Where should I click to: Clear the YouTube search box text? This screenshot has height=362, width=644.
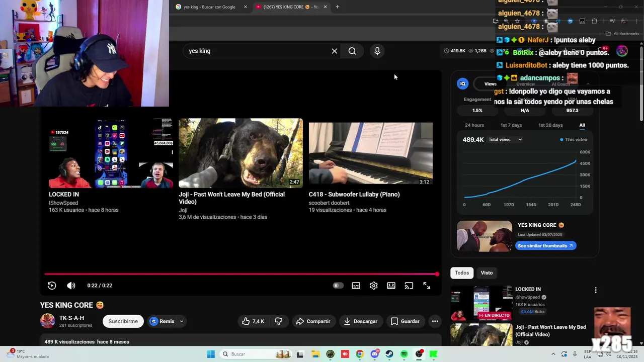(x=334, y=51)
